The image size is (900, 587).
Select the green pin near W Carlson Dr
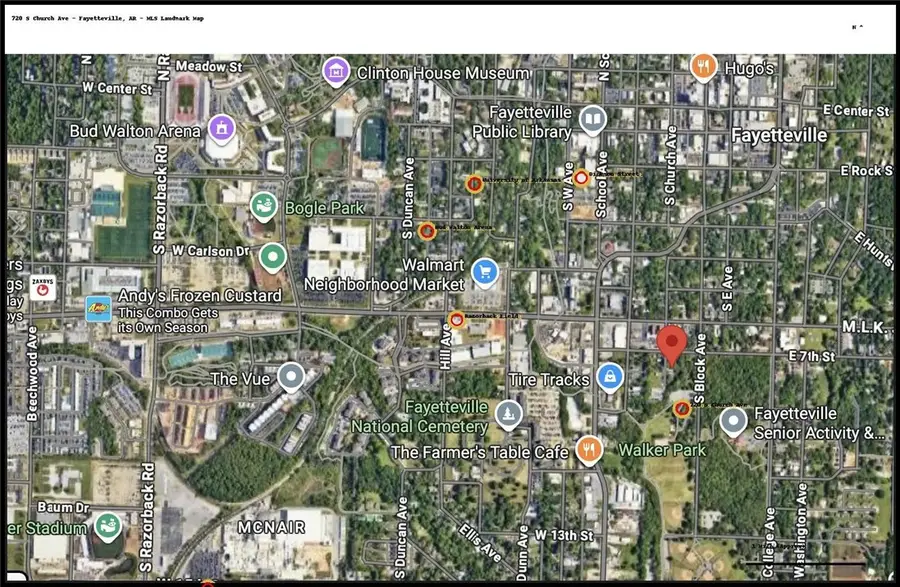click(x=271, y=257)
